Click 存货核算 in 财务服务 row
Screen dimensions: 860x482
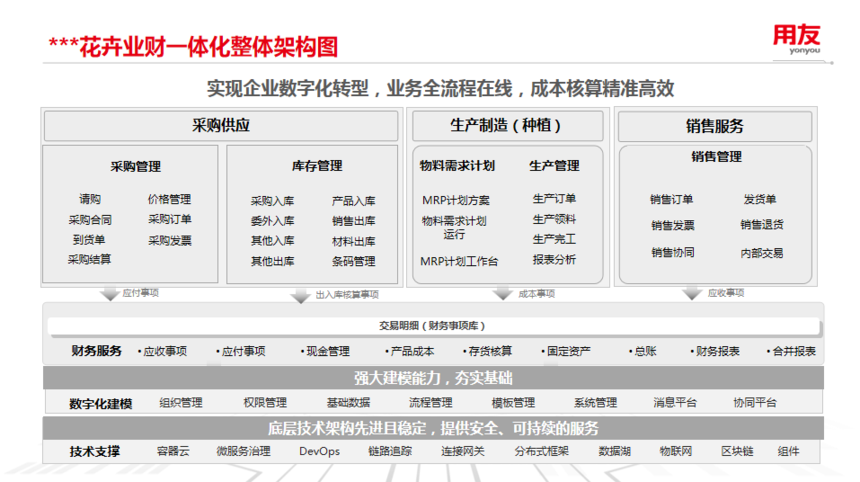[490, 351]
